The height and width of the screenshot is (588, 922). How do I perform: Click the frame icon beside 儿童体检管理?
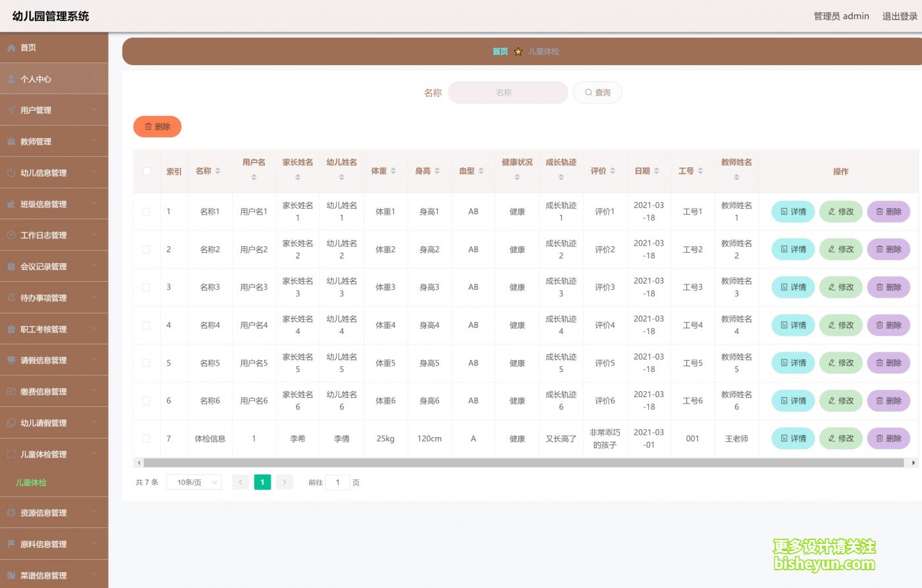pos(11,454)
